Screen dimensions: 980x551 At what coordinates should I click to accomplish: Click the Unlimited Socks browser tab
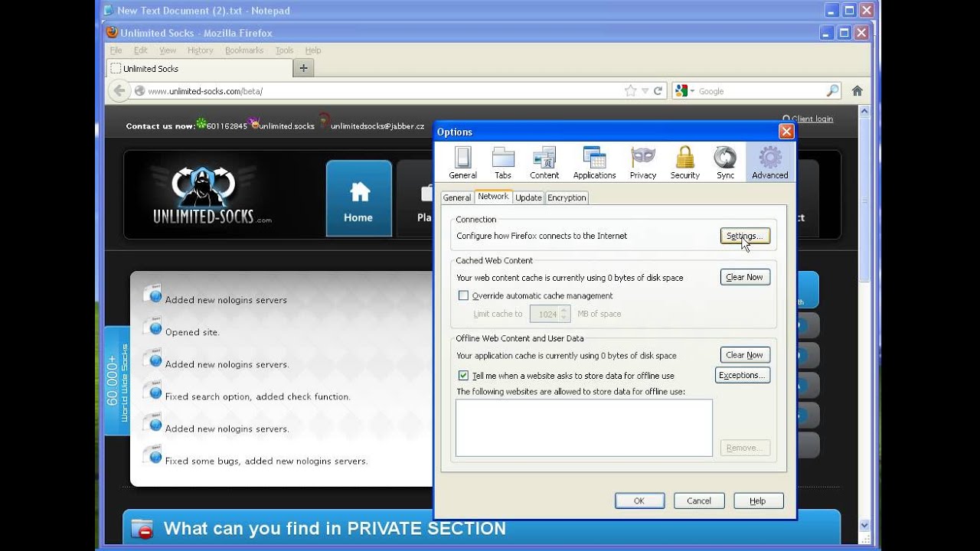(x=199, y=68)
